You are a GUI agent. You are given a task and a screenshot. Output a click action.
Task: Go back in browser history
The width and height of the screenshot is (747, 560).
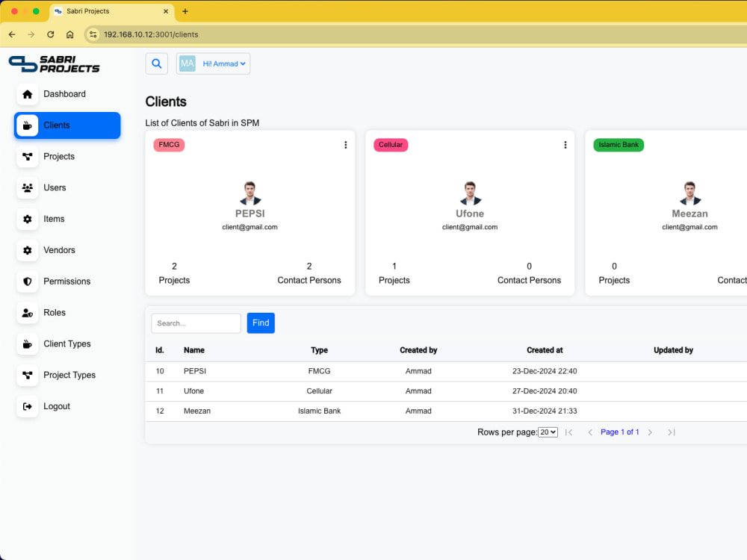tap(12, 34)
